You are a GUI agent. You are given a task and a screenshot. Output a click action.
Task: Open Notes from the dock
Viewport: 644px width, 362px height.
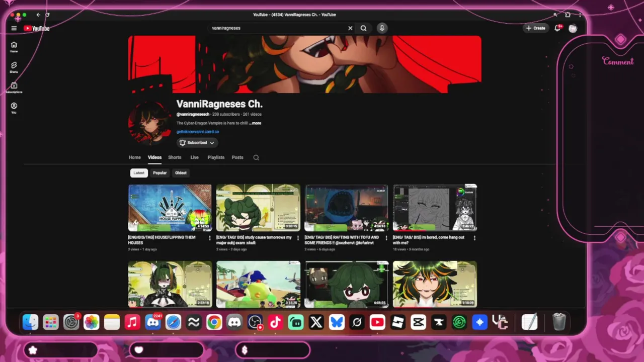(x=112, y=322)
